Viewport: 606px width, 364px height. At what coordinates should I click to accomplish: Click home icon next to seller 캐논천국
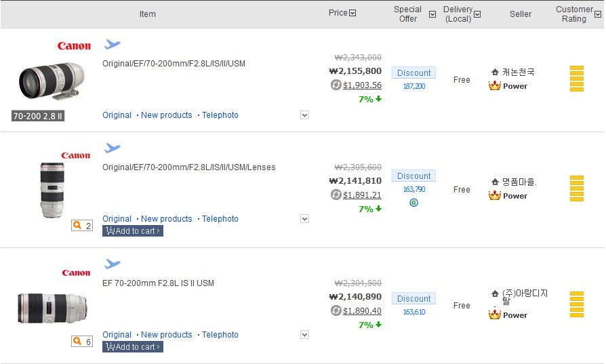pos(495,72)
